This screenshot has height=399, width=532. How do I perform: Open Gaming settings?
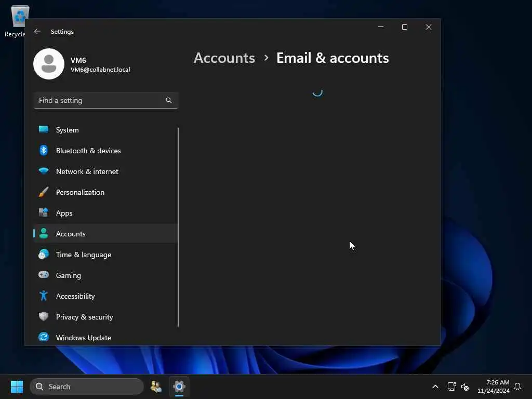(x=105, y=275)
